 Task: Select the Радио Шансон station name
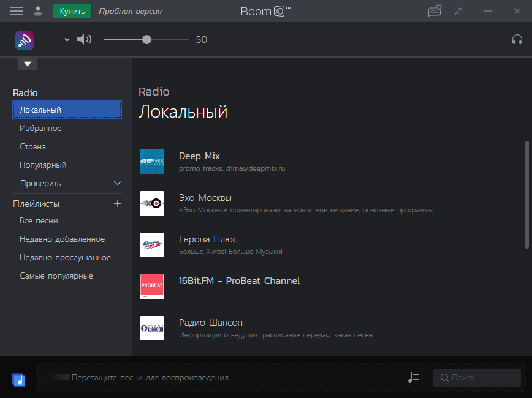pyautogui.click(x=211, y=323)
